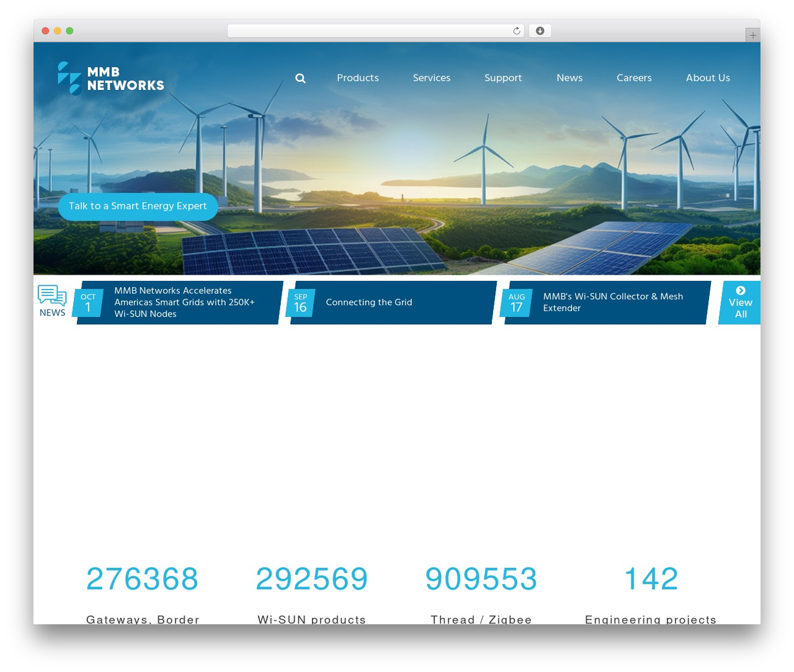Go to the News page from the navigation
Image resolution: width=794 pixels, height=672 pixels.
pos(569,78)
